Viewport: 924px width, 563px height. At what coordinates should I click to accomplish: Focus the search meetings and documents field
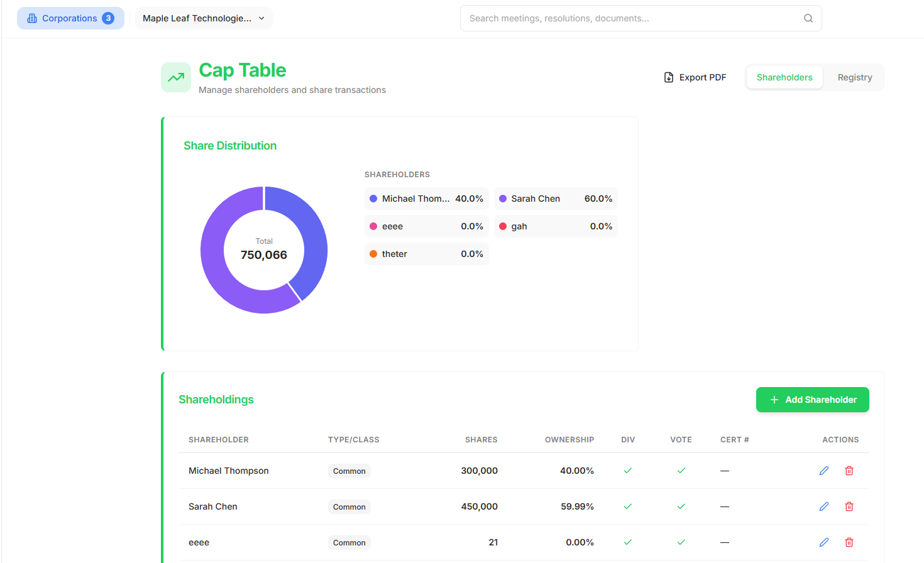641,18
